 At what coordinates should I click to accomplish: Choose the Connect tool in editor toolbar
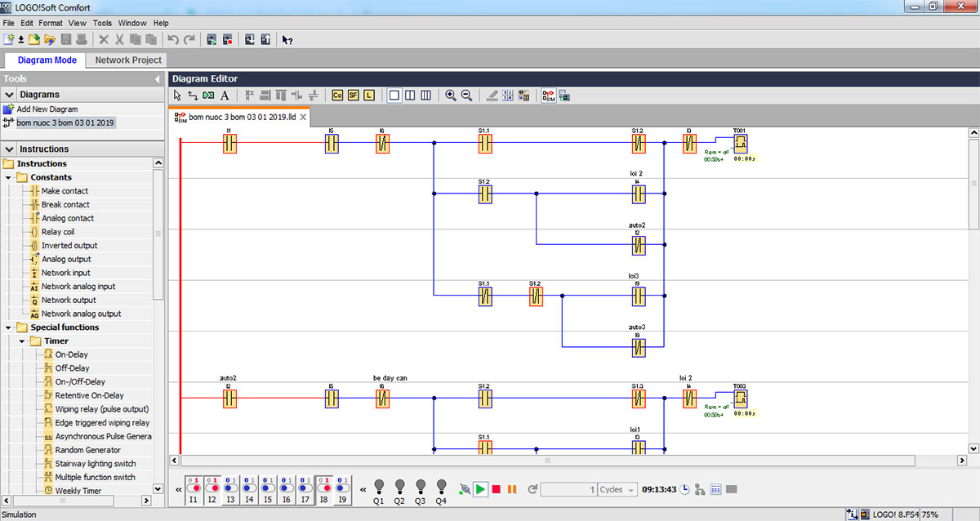pyautogui.click(x=194, y=96)
